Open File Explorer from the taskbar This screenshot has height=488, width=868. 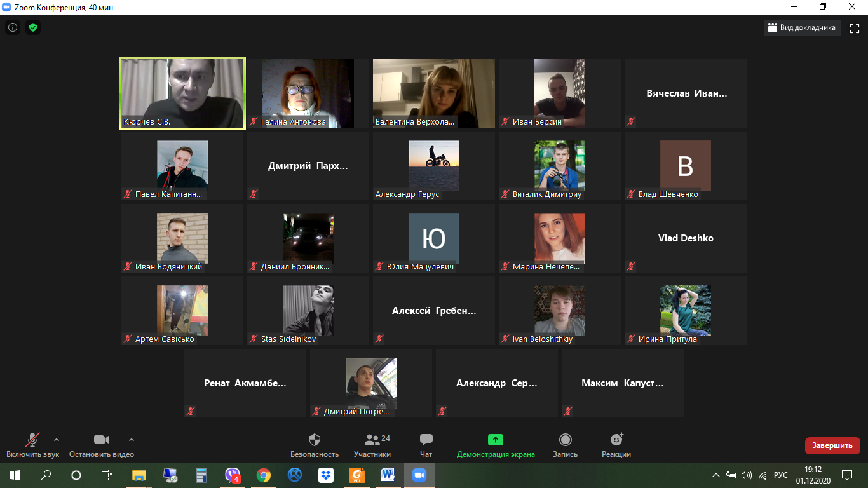[139, 475]
